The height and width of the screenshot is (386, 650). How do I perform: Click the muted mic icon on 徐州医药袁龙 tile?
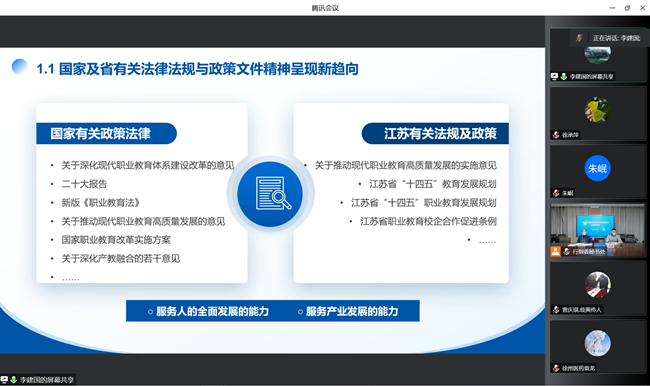[556, 368]
